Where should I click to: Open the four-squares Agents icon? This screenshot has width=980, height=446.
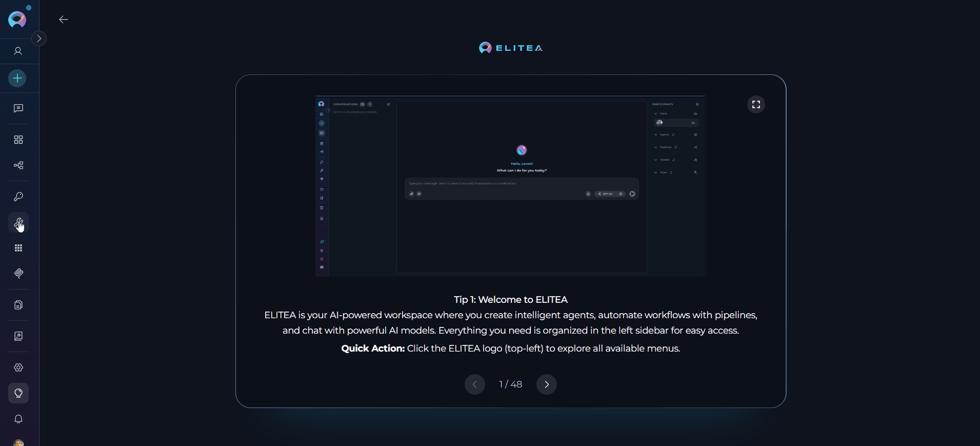coord(18,140)
